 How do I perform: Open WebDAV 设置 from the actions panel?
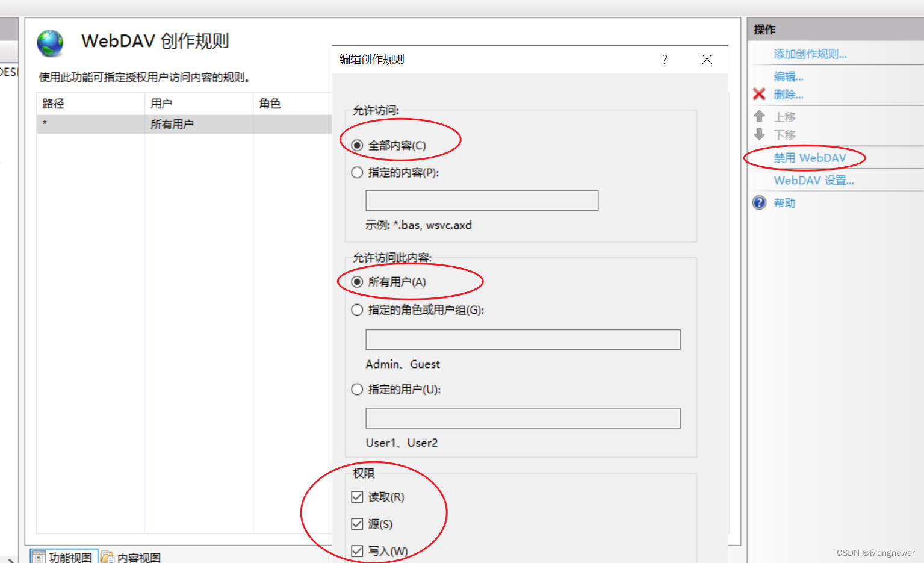[814, 180]
